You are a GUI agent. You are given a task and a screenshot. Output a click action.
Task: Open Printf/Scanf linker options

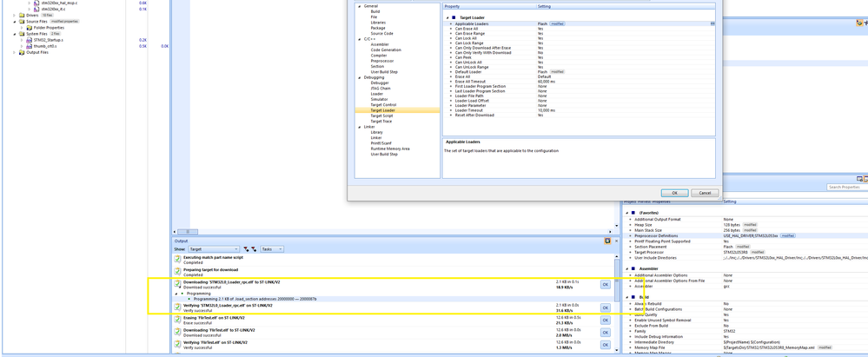click(x=381, y=142)
